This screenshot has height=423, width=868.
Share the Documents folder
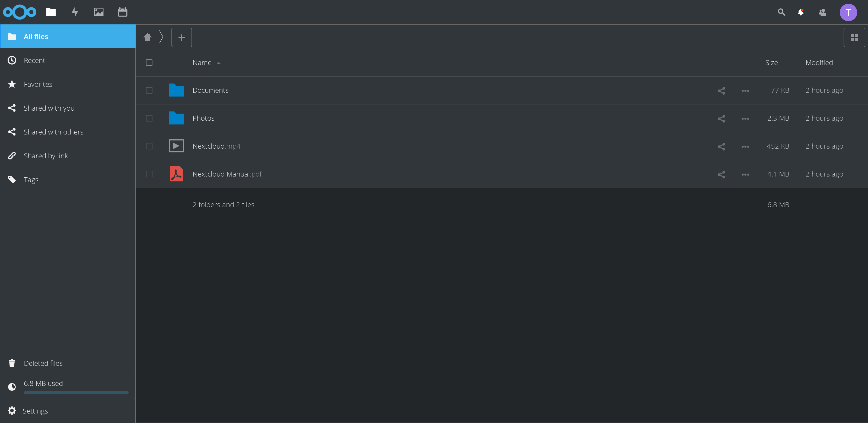[x=721, y=91]
